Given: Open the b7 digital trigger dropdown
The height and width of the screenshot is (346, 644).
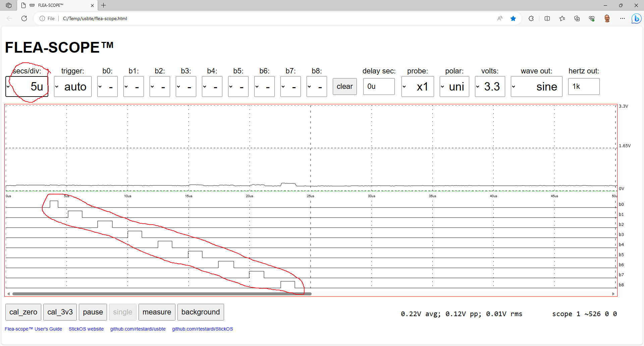Looking at the screenshot, I should click(x=290, y=86).
